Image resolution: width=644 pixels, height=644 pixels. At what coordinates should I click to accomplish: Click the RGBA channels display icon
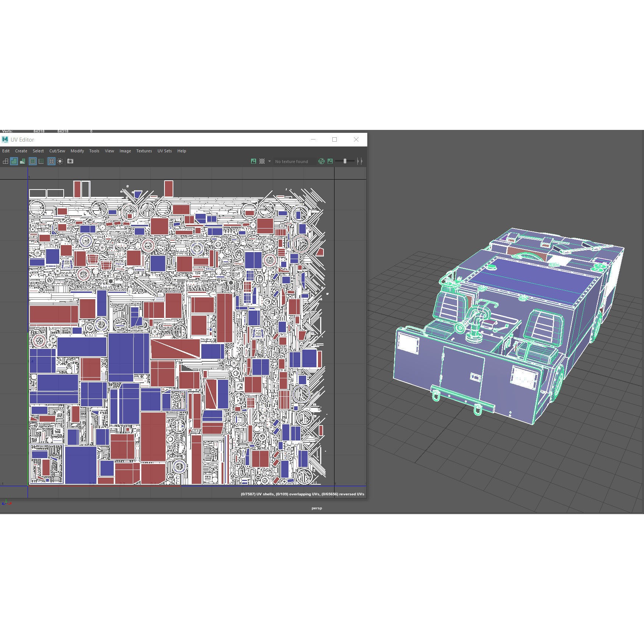(321, 161)
